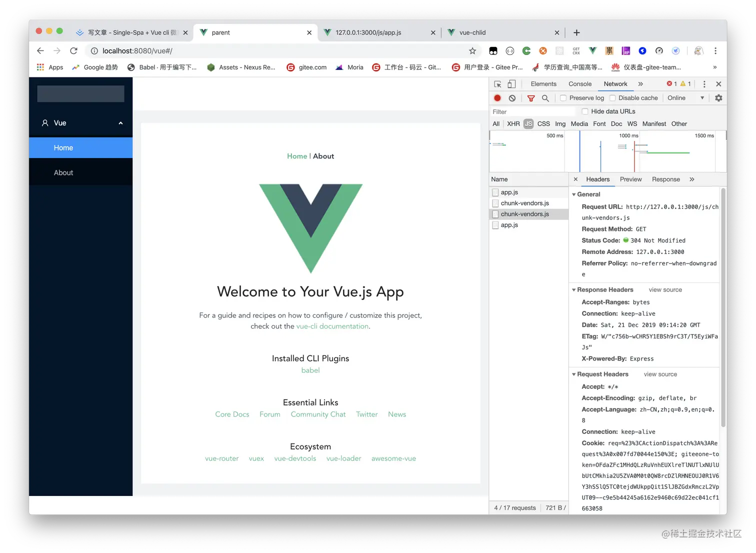This screenshot has width=756, height=553.
Task: Select Home in the sidebar menu
Action: click(x=81, y=147)
